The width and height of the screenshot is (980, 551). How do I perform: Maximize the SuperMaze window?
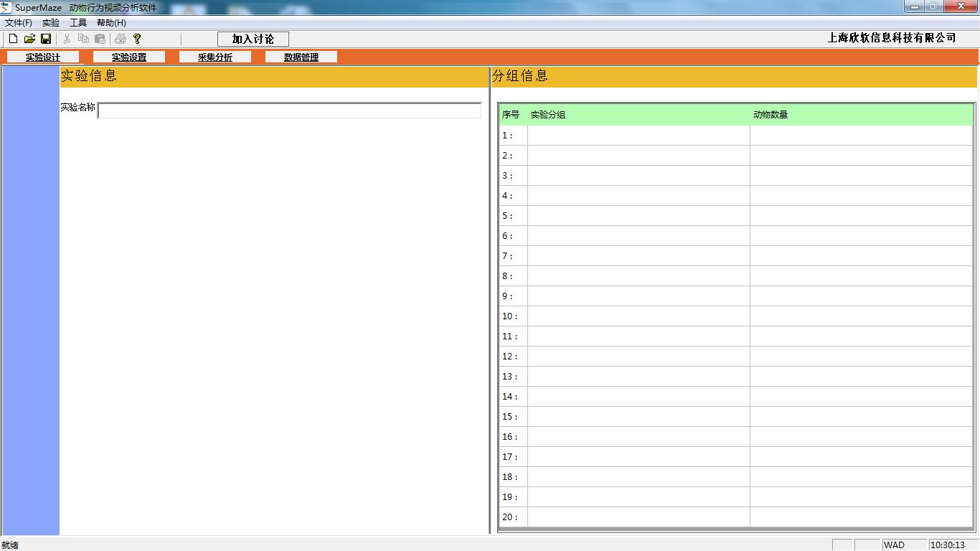pos(933,6)
